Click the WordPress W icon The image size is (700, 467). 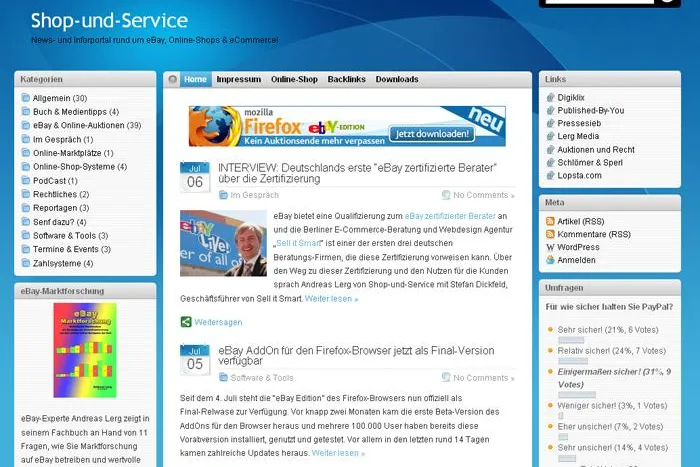[x=550, y=247]
